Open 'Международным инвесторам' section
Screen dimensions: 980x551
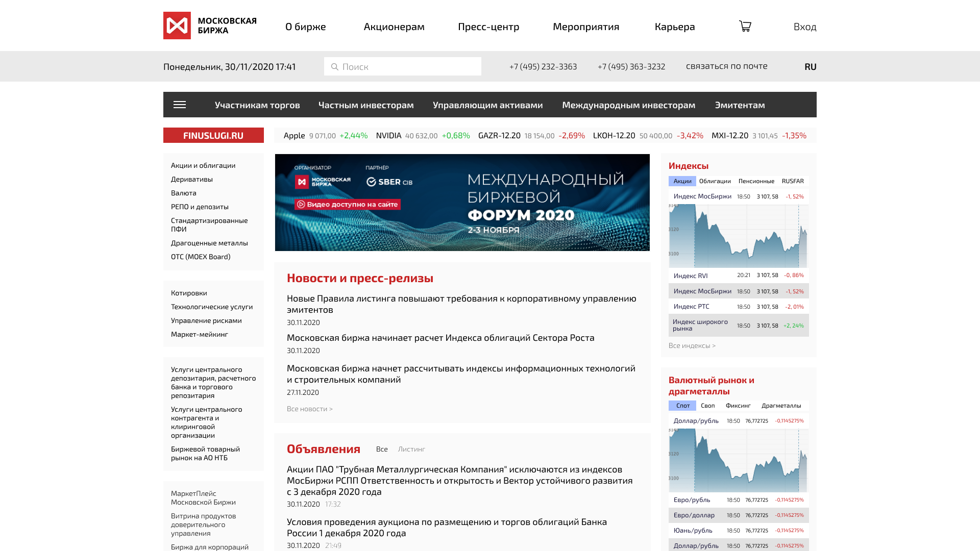point(629,105)
